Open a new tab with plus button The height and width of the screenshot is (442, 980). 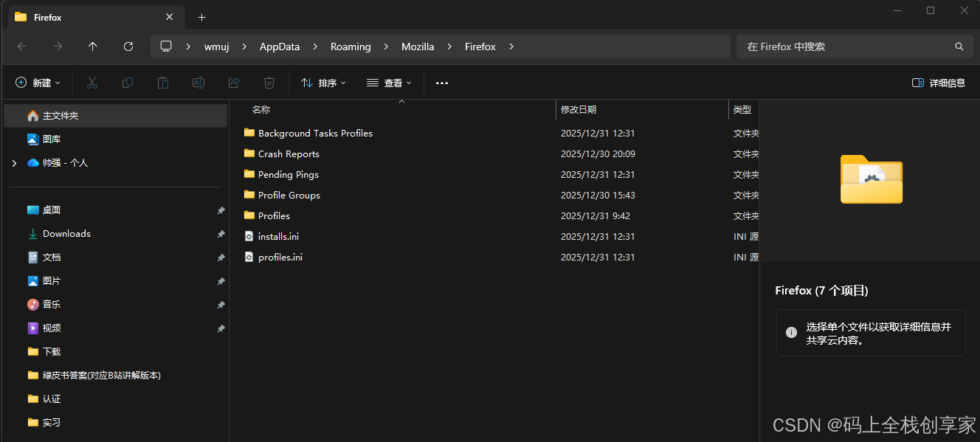(201, 17)
